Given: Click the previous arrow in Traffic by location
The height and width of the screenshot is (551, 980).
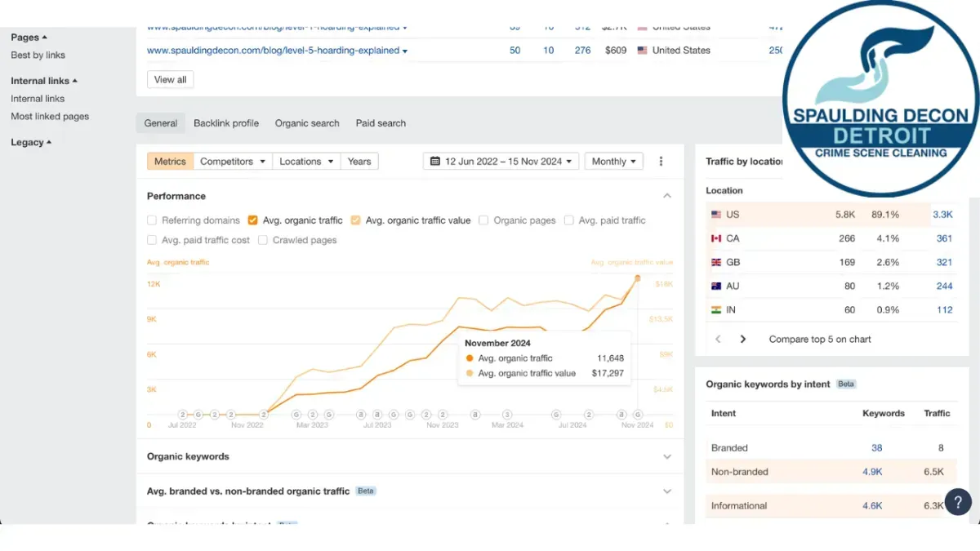Looking at the screenshot, I should point(718,339).
